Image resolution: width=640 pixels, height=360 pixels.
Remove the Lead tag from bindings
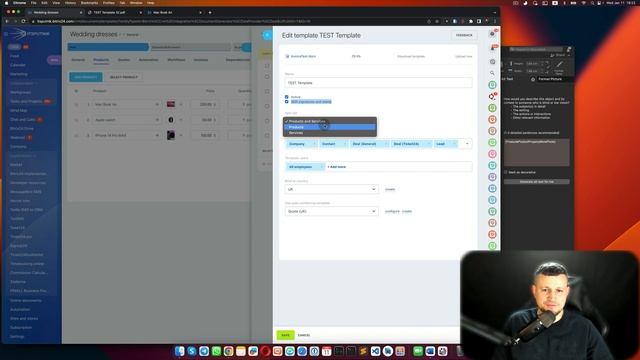point(454,144)
